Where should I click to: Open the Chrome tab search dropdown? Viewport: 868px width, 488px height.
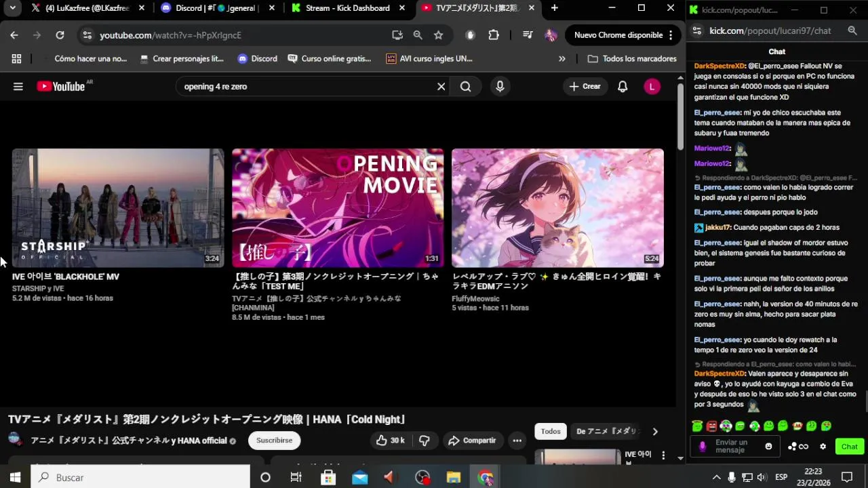(x=12, y=8)
